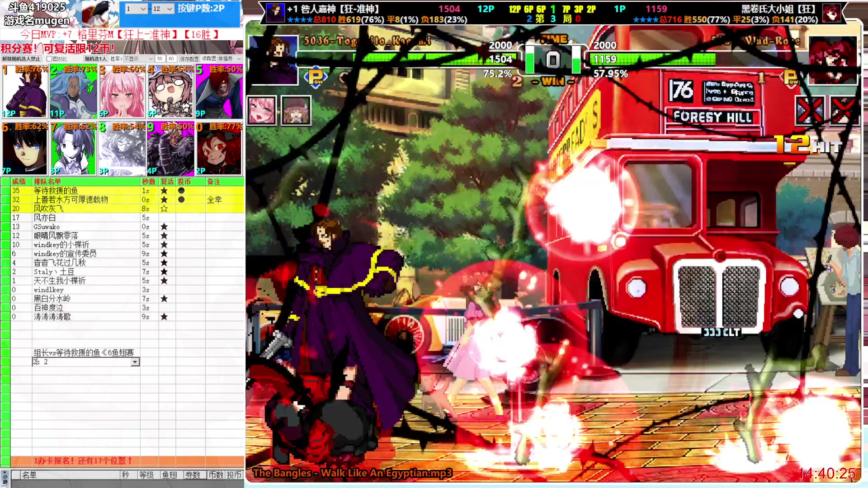Image resolution: width=868 pixels, height=488 pixels.
Task: Click the star in windkey的宣传委员 row
Action: (164, 254)
